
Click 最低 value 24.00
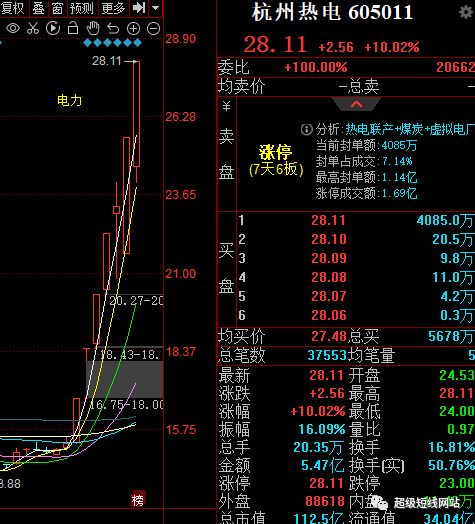[x=457, y=411]
